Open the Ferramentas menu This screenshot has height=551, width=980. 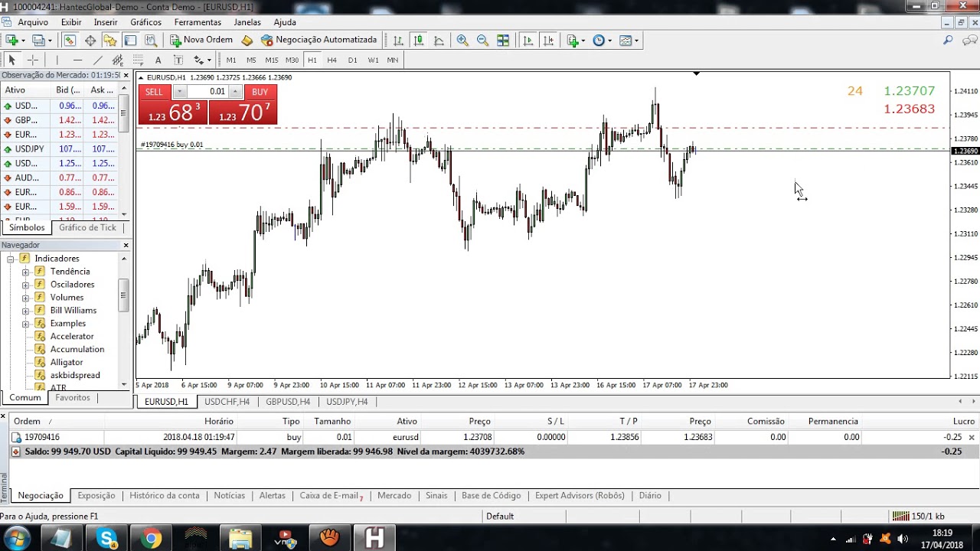(198, 22)
